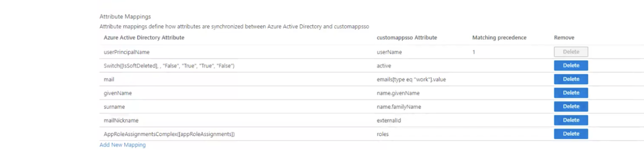Click the emails work value target attribute
Screen dimensions: 644x155
pos(411,79)
